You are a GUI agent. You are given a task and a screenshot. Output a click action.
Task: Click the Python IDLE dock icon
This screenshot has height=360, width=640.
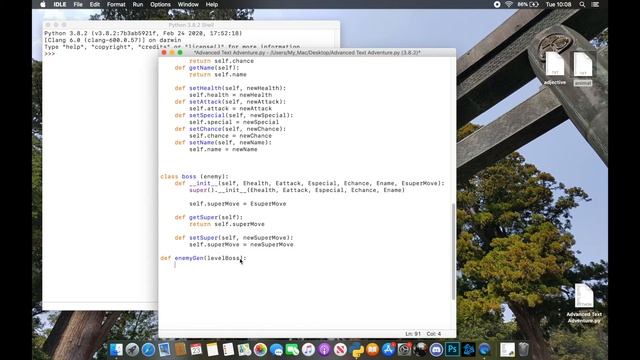[x=356, y=349]
